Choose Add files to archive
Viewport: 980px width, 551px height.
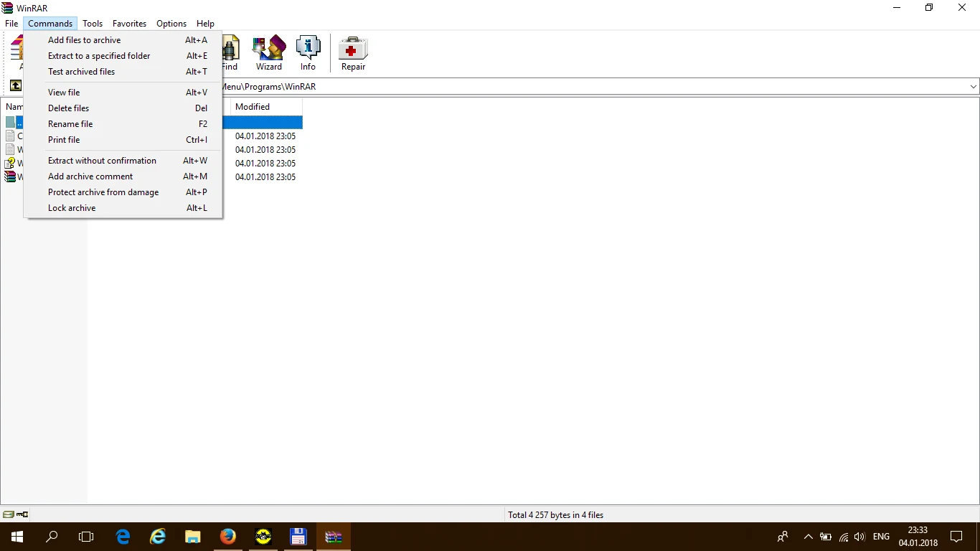coord(123,40)
